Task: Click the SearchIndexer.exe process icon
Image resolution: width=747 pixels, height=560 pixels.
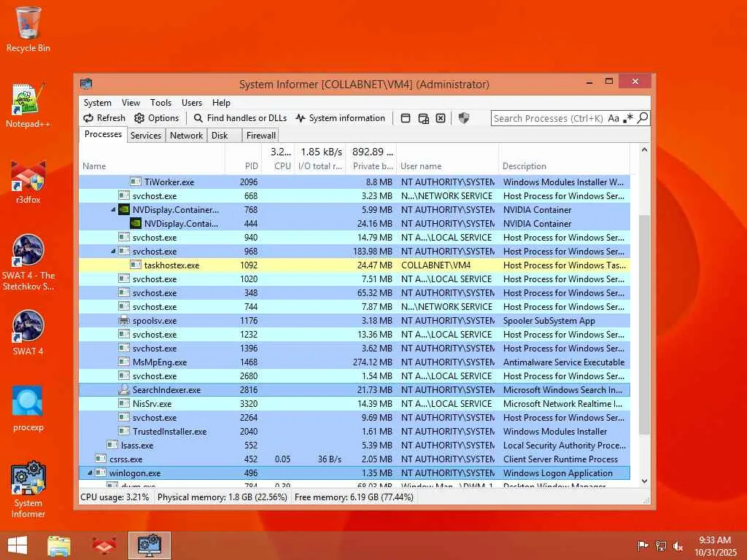Action: click(124, 390)
